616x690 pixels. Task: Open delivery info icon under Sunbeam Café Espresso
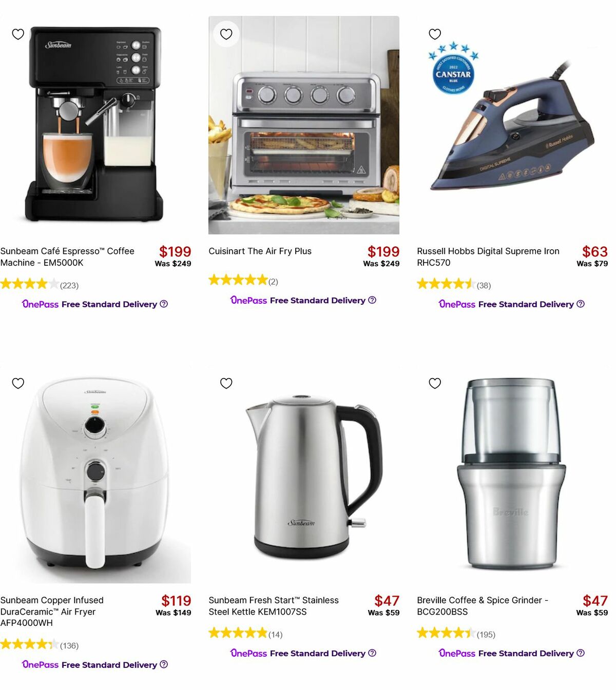[164, 304]
